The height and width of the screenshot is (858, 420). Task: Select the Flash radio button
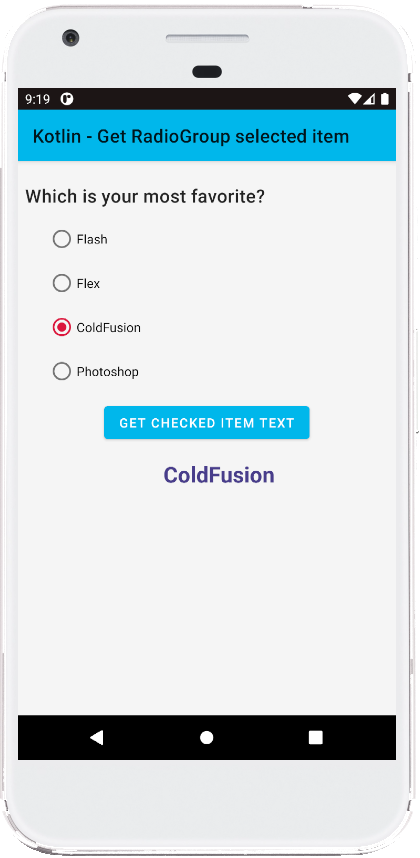62,239
